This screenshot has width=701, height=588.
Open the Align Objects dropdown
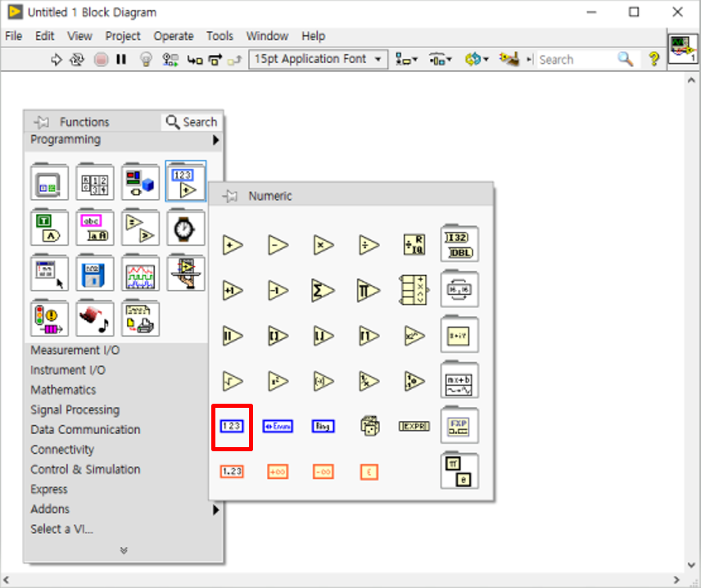coord(406,60)
